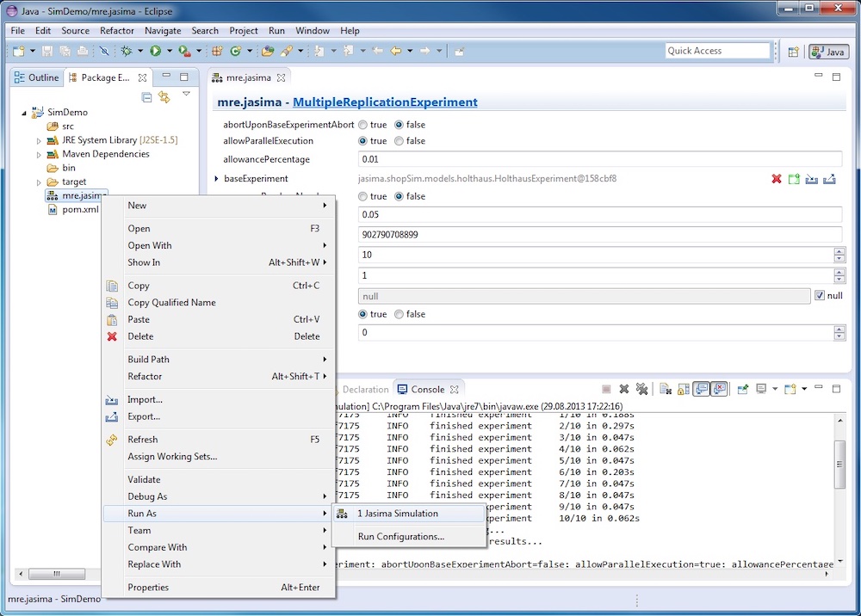Click 1 Jasima Simulation entry
Viewport: 861px width, 616px height.
409,514
